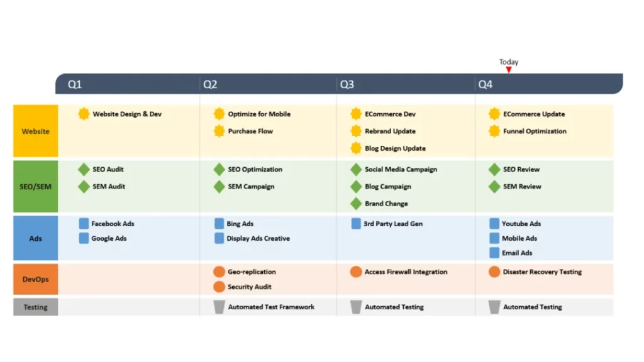The width and height of the screenshot is (644, 362).
Task: Click the Security Audit task label
Action: (249, 287)
